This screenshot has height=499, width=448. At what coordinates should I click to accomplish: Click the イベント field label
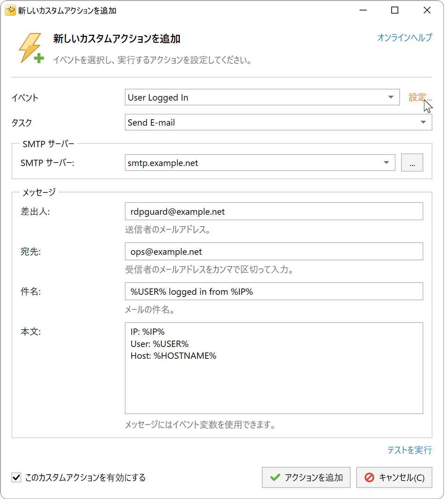pyautogui.click(x=25, y=98)
